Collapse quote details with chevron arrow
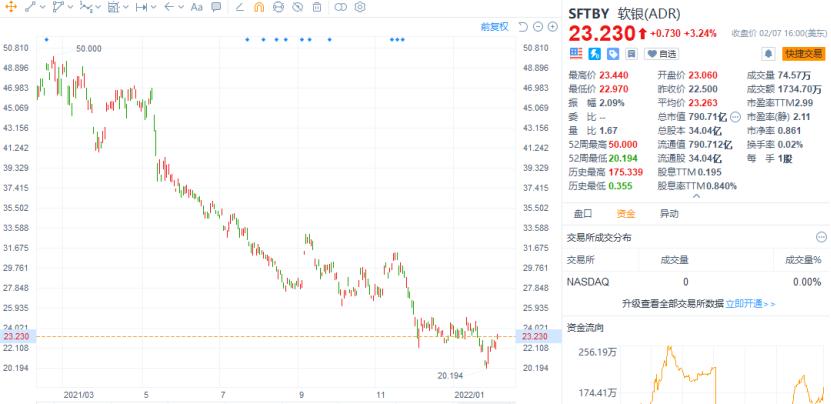 click(x=696, y=196)
